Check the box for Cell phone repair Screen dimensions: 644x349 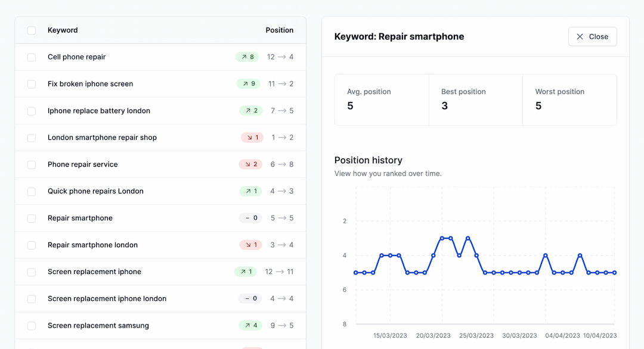pos(32,57)
